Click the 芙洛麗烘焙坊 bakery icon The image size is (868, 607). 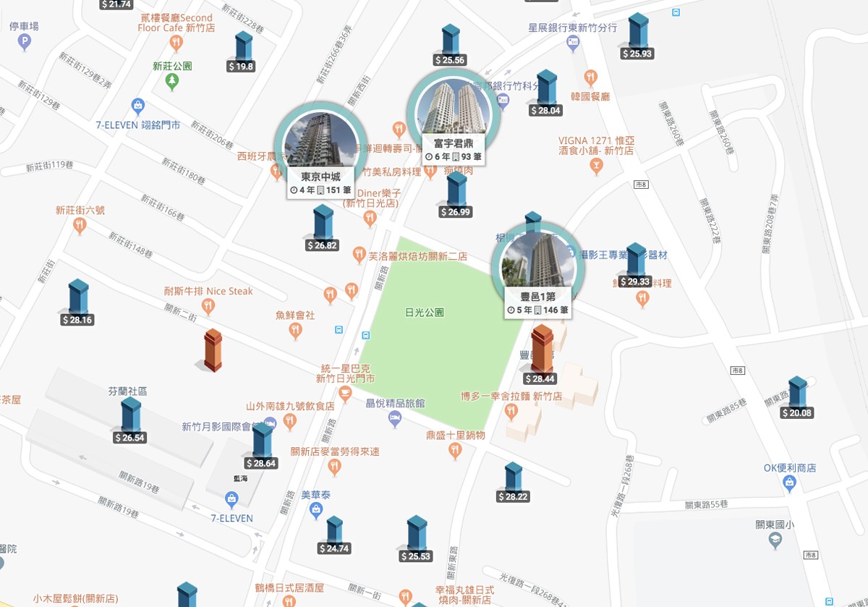[359, 255]
